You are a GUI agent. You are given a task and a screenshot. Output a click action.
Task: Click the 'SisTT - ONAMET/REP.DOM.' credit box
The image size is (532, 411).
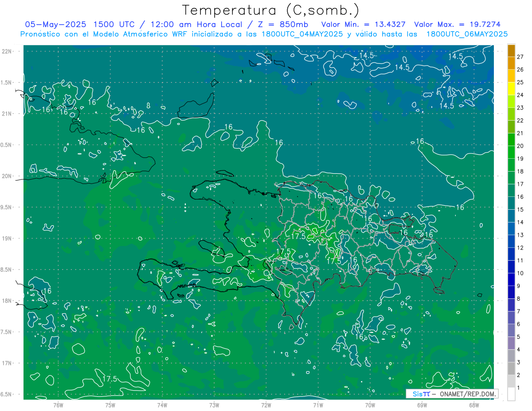452,394
